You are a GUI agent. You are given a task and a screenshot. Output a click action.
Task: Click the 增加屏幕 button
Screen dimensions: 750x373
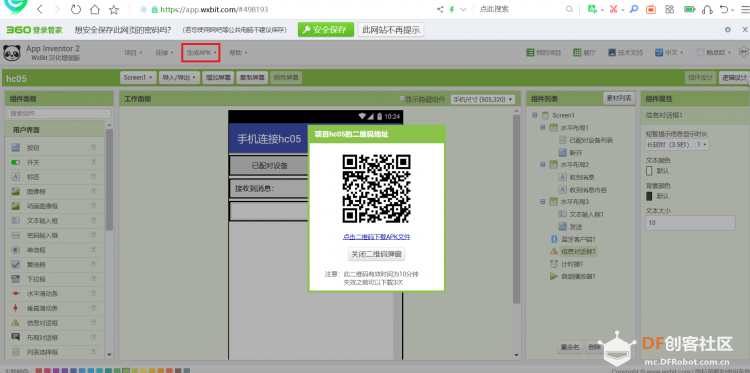pos(219,77)
